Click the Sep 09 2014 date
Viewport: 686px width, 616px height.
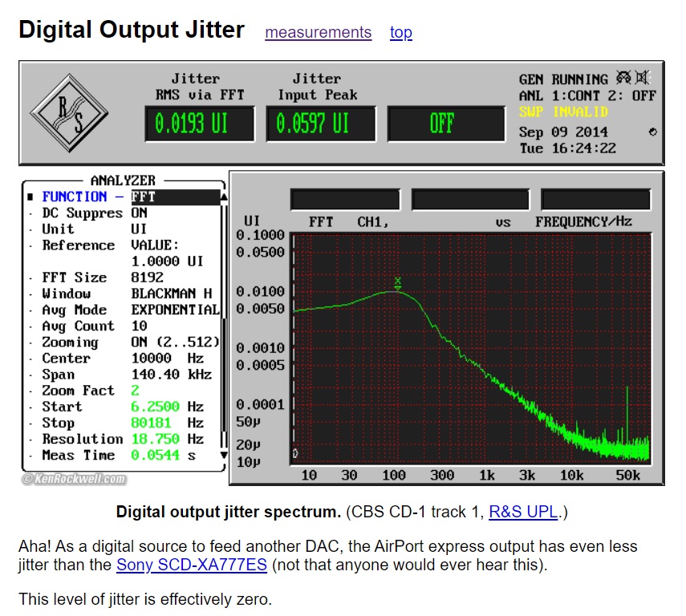click(x=563, y=132)
